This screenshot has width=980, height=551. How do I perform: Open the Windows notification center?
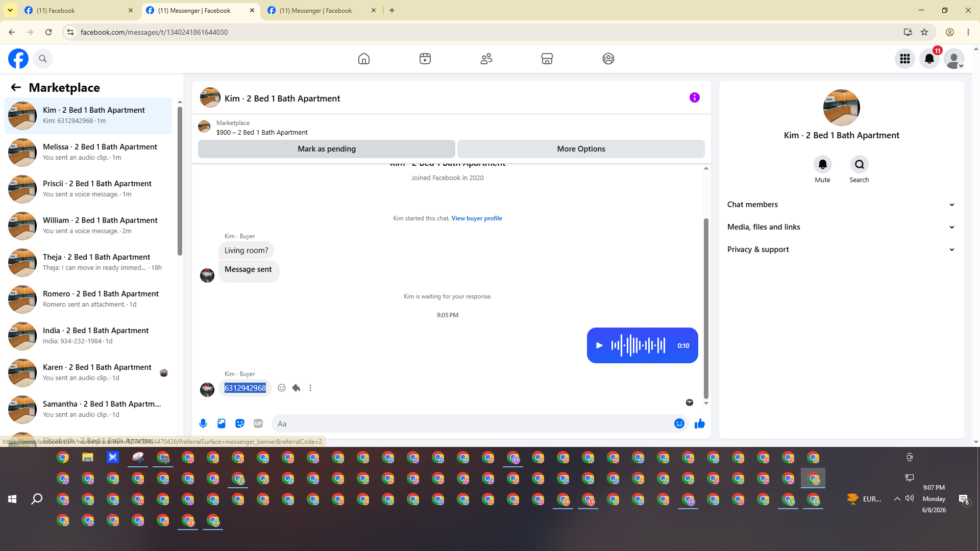point(964,499)
